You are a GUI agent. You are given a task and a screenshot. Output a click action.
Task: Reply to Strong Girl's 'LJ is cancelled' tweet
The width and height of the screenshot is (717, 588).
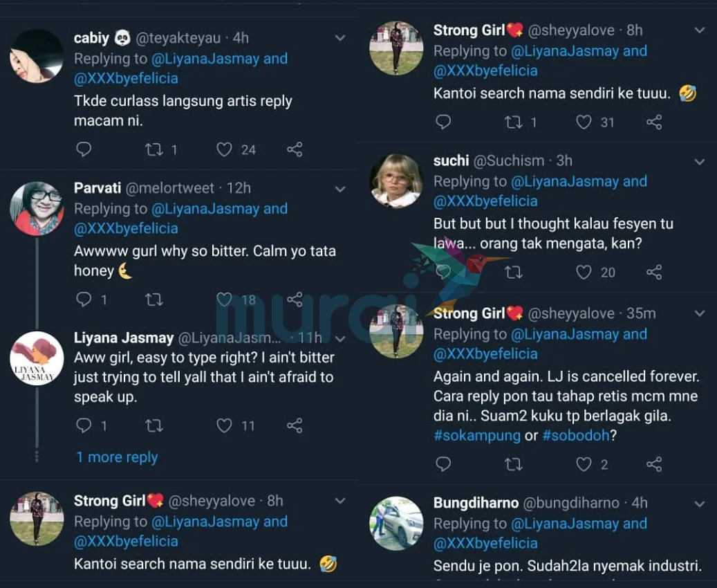[443, 464]
